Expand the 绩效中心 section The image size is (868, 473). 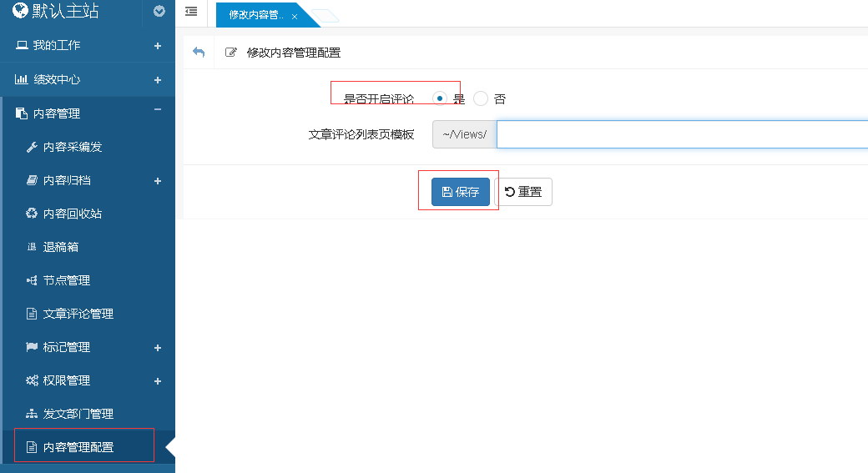[158, 80]
